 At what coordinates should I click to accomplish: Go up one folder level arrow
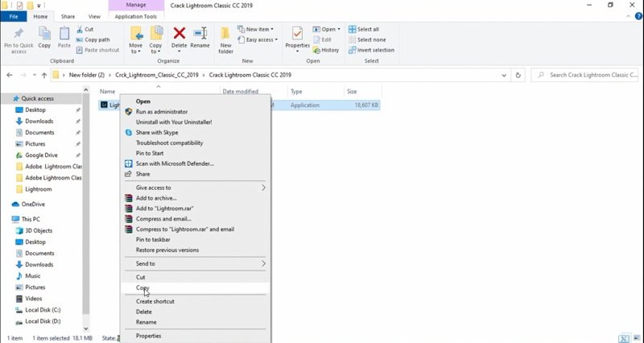coord(44,75)
